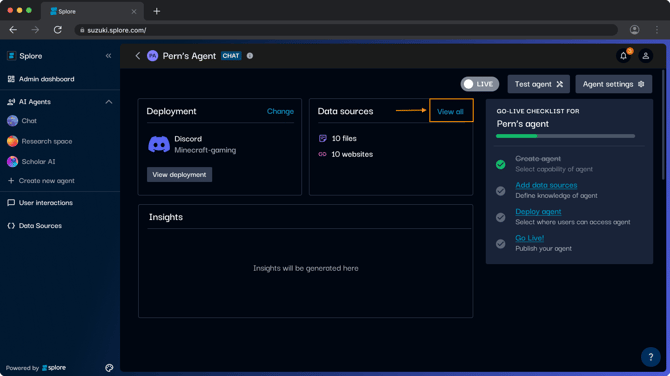670x376 pixels.
Task: Open the Chat agent
Action: 22,121
